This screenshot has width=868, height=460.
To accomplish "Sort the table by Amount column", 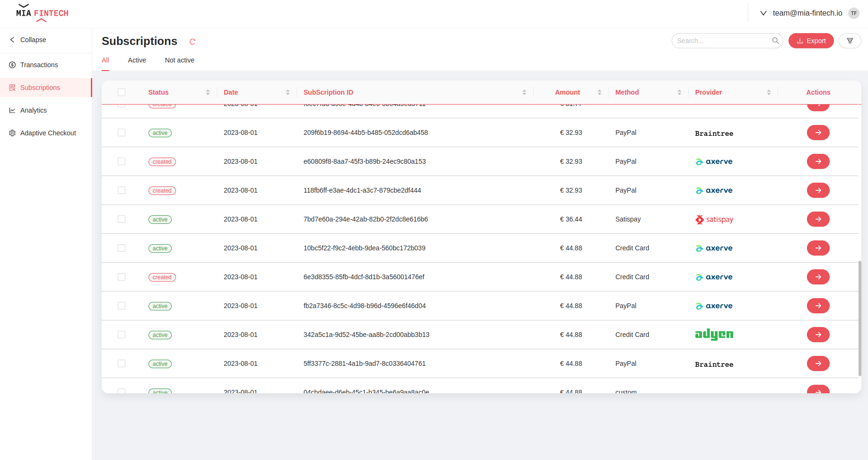I will [600, 92].
